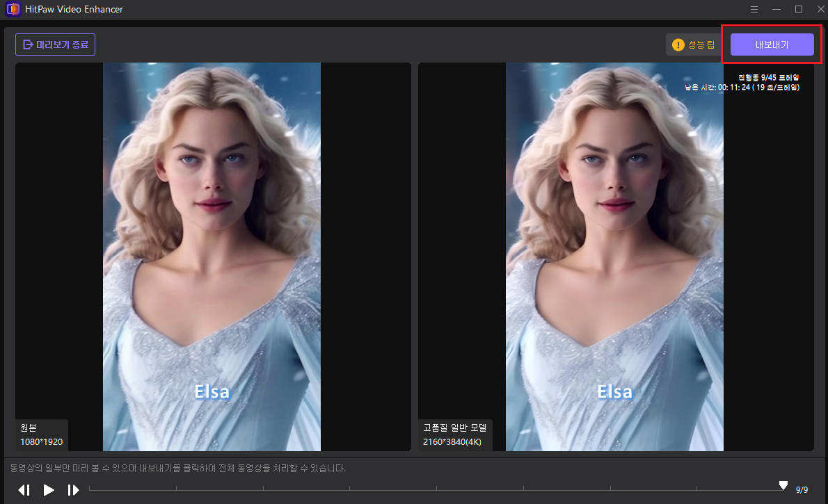Click the yellow warning icon beside 성능 팁
The height and width of the screenshot is (504, 828).
pos(678,45)
